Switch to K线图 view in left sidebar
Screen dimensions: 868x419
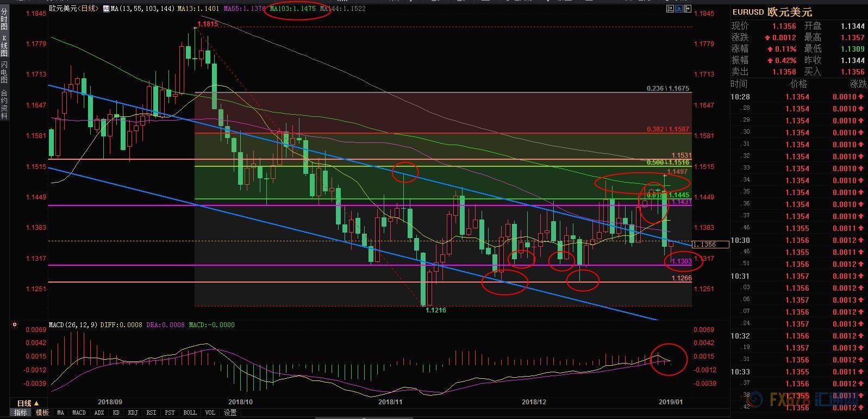(x=4, y=46)
